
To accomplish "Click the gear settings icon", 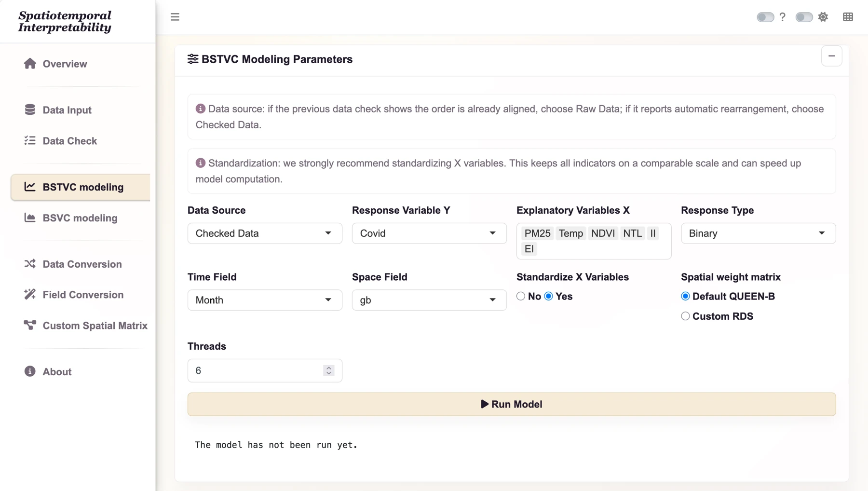I will [x=823, y=17].
